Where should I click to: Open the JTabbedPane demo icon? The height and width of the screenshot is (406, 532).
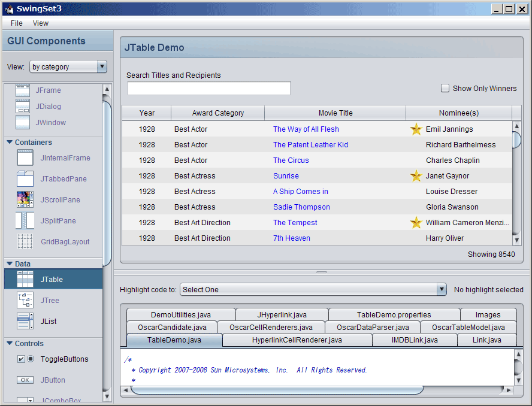point(25,179)
